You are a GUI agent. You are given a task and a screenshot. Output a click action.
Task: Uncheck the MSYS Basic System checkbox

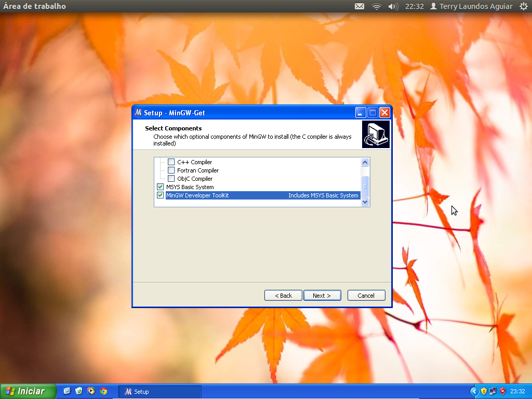tap(161, 187)
